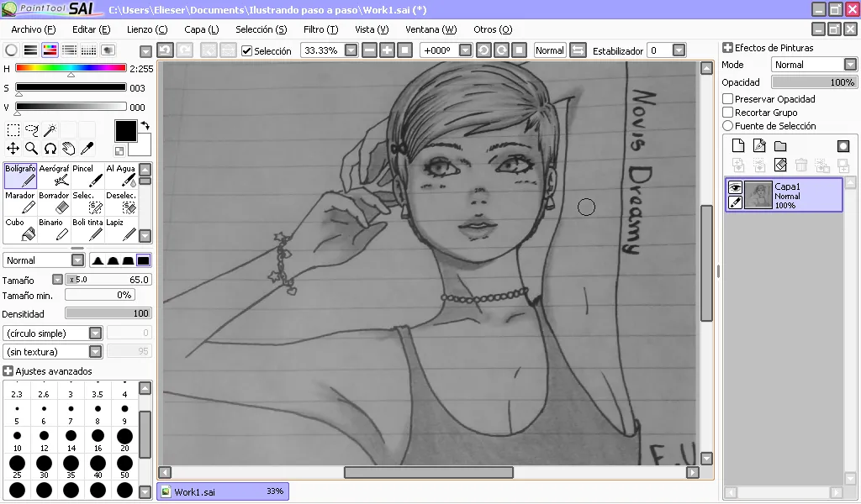Select Fuente de Selección radio button
861x504 pixels.
[727, 126]
